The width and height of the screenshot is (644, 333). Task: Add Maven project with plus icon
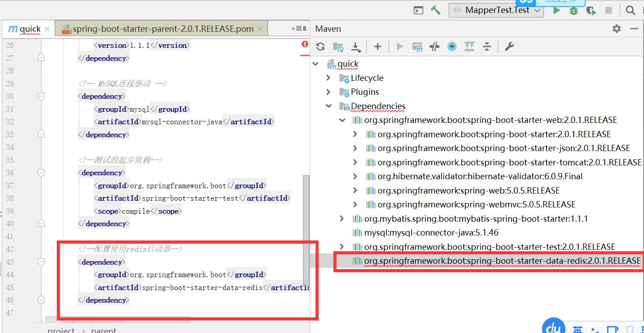[377, 46]
